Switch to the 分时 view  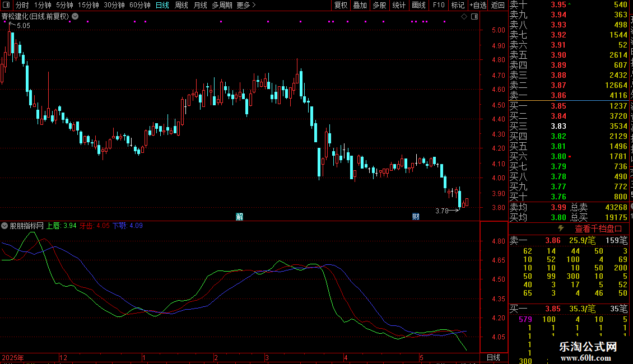tap(22, 5)
